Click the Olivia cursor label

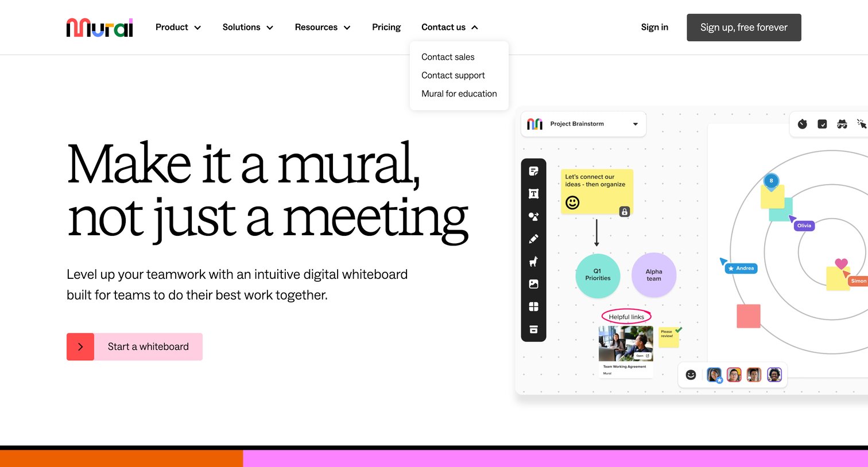[804, 225]
